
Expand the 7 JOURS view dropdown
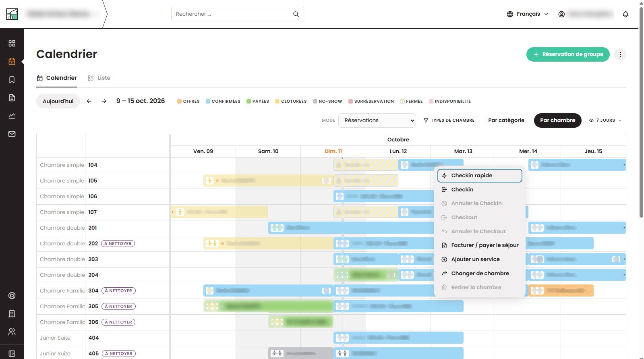tap(605, 120)
